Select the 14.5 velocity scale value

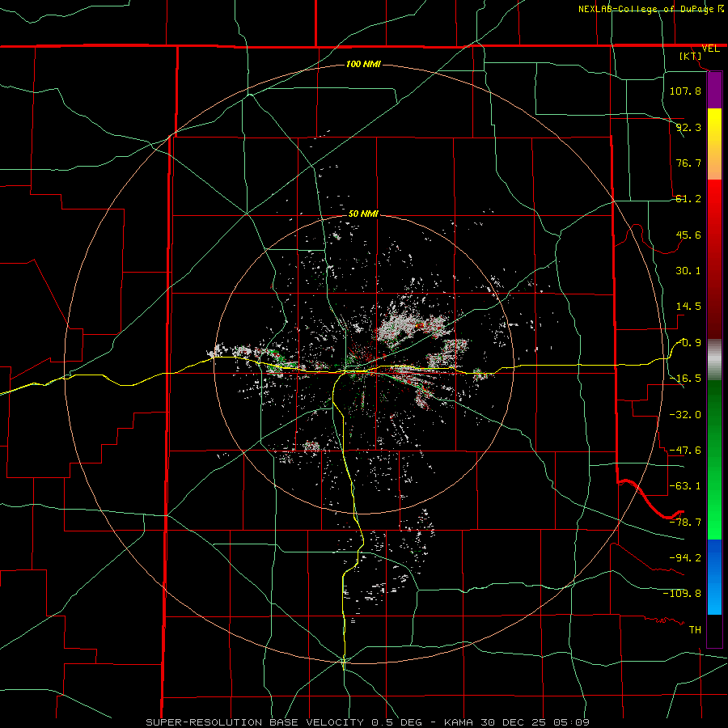[688, 307]
